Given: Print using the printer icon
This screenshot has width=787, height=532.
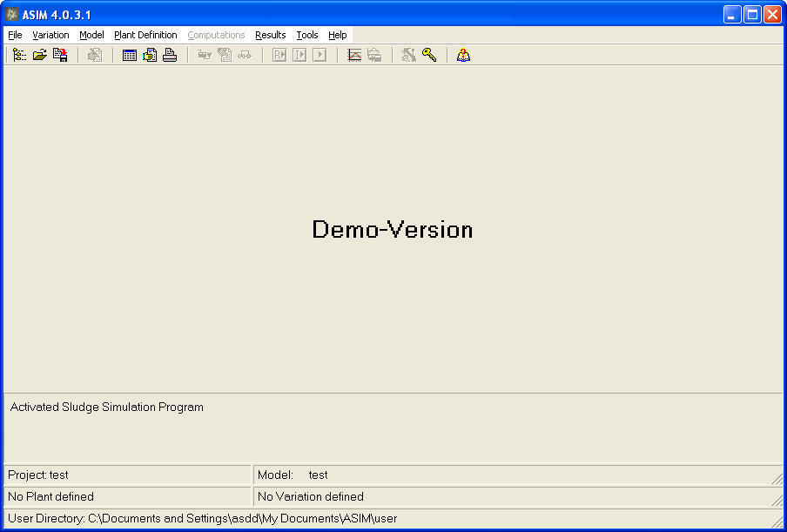Looking at the screenshot, I should pyautogui.click(x=170, y=55).
